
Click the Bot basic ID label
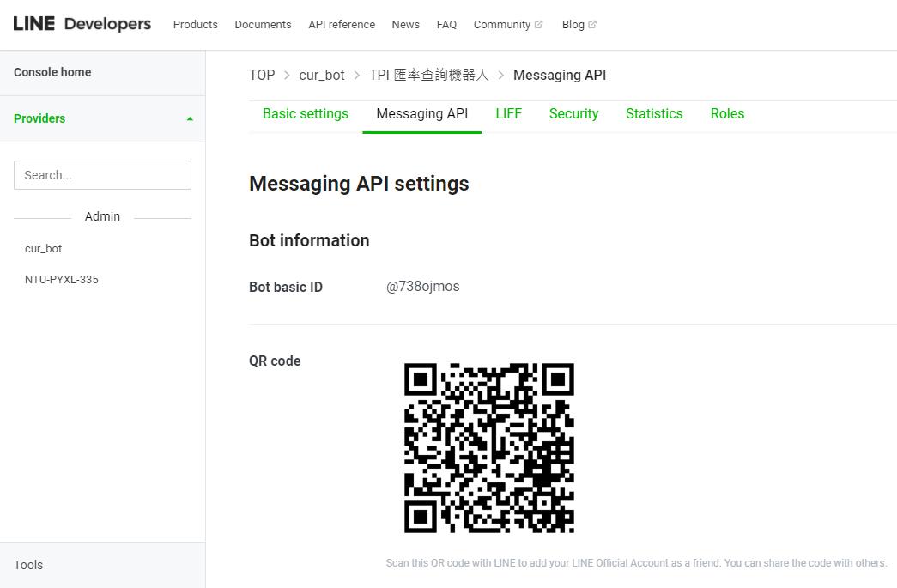(x=286, y=288)
